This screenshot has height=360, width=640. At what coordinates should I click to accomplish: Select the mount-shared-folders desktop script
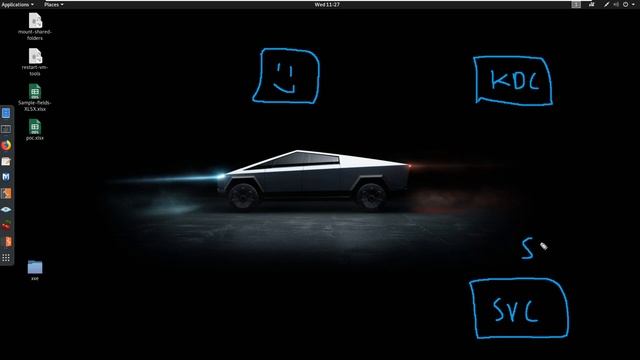click(35, 27)
